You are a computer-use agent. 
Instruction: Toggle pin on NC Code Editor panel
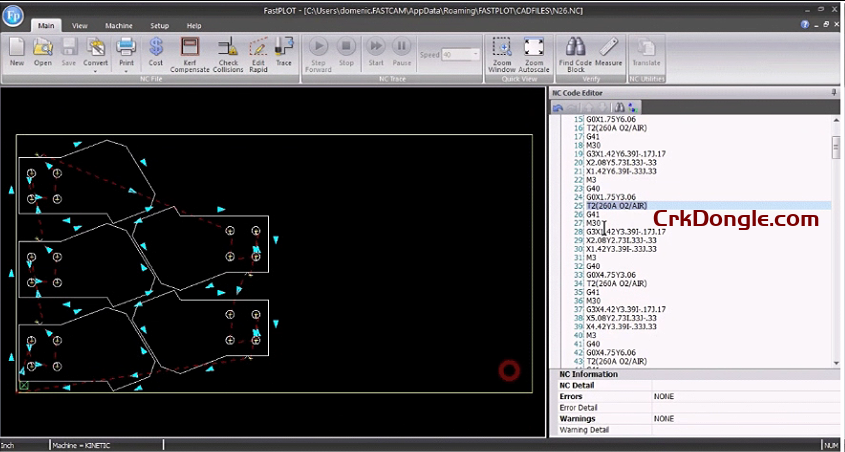pyautogui.click(x=833, y=92)
